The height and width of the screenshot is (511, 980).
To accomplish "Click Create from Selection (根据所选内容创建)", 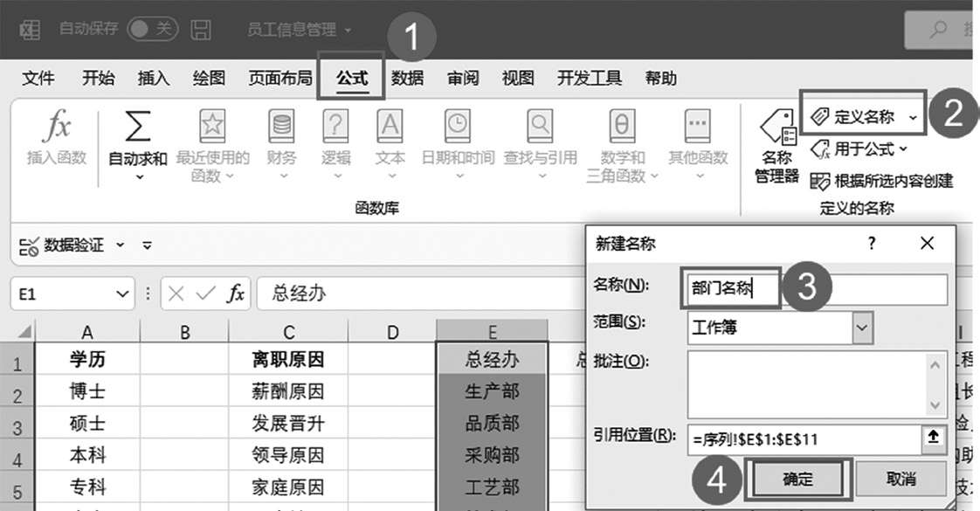I will (x=881, y=181).
